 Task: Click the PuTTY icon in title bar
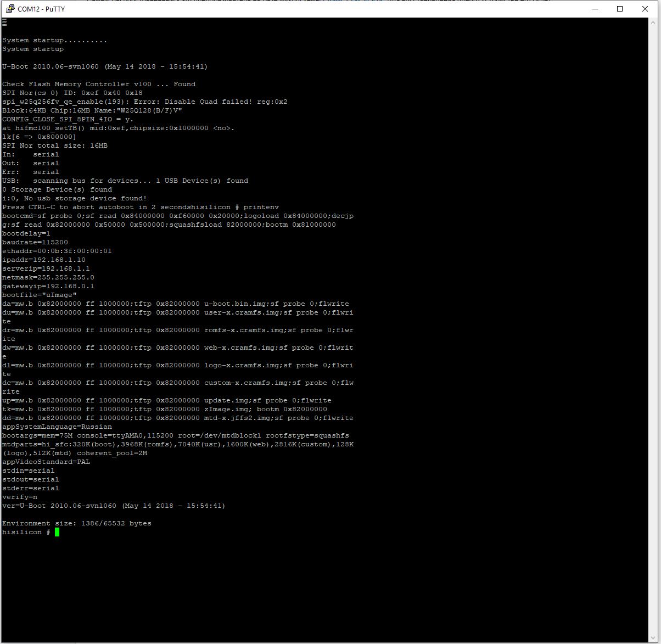(10, 9)
